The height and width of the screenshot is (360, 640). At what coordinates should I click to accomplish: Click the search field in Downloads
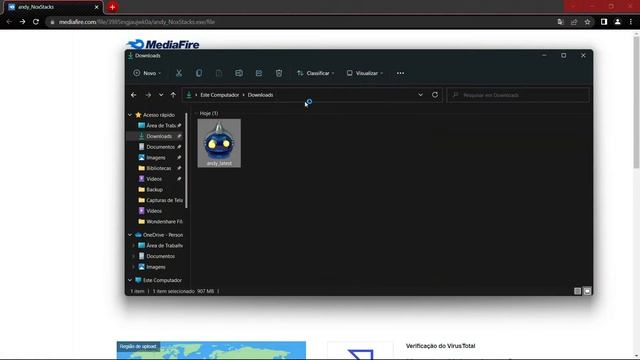518,95
